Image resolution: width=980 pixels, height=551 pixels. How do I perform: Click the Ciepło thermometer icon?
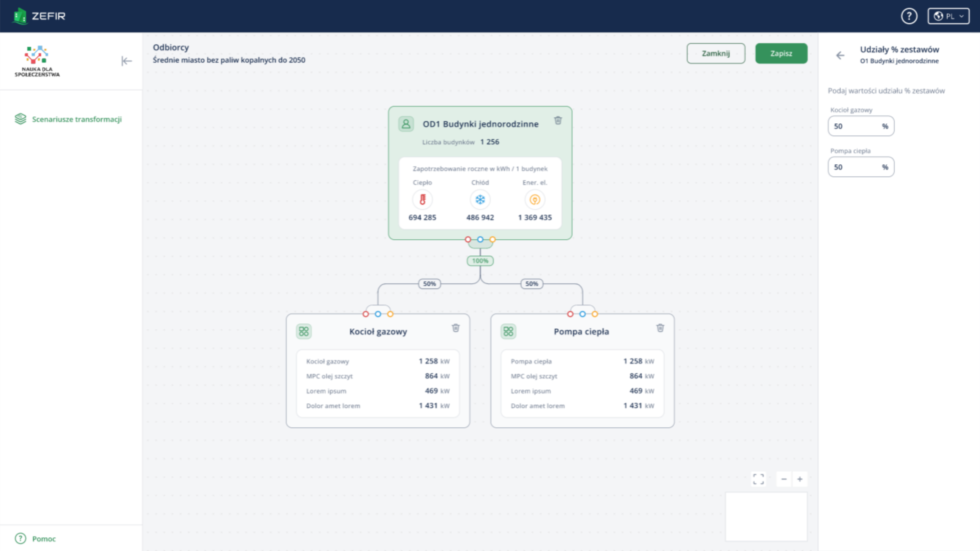(422, 199)
